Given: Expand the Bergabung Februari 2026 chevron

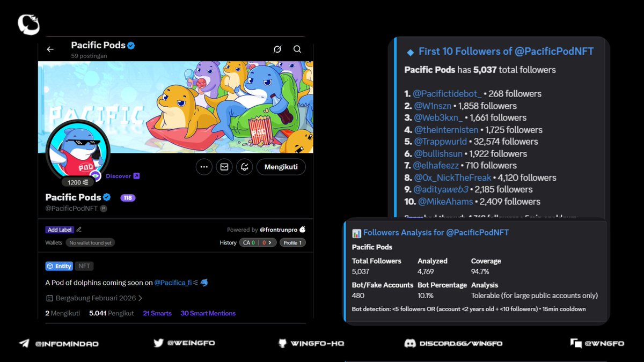Looking at the screenshot, I should point(141,298).
